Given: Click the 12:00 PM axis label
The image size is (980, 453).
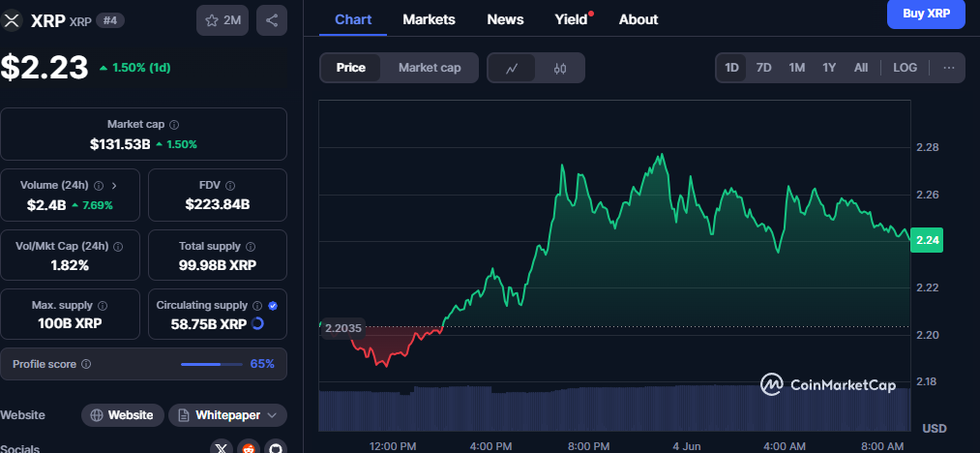Looking at the screenshot, I should (x=393, y=446).
